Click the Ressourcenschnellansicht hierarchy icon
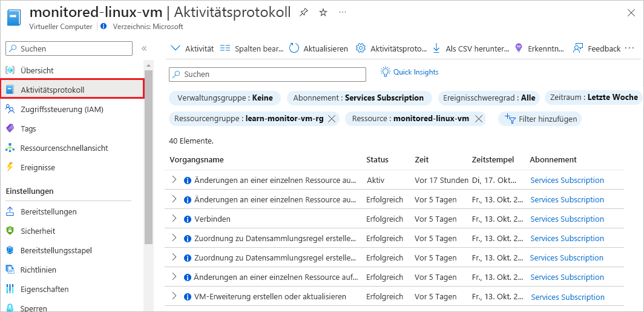This screenshot has height=312, width=644. tap(10, 148)
